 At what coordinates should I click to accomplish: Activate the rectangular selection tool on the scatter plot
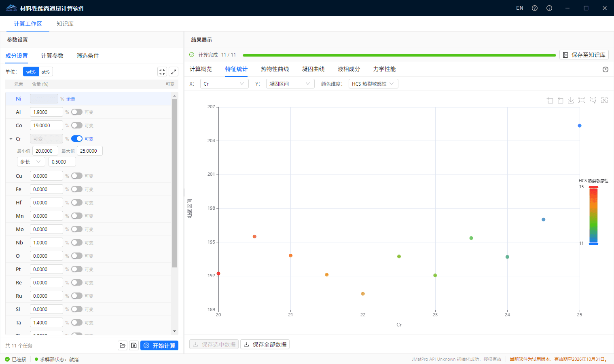click(x=581, y=100)
